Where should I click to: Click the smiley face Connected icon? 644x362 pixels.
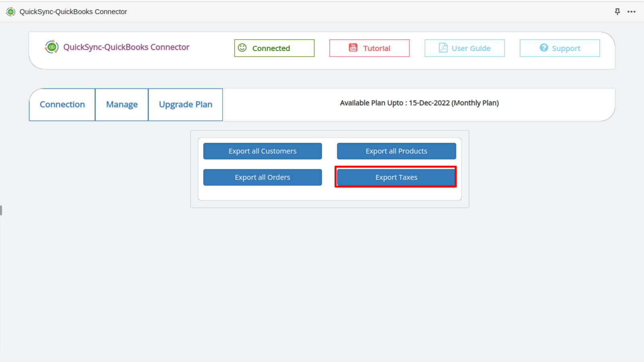click(242, 48)
